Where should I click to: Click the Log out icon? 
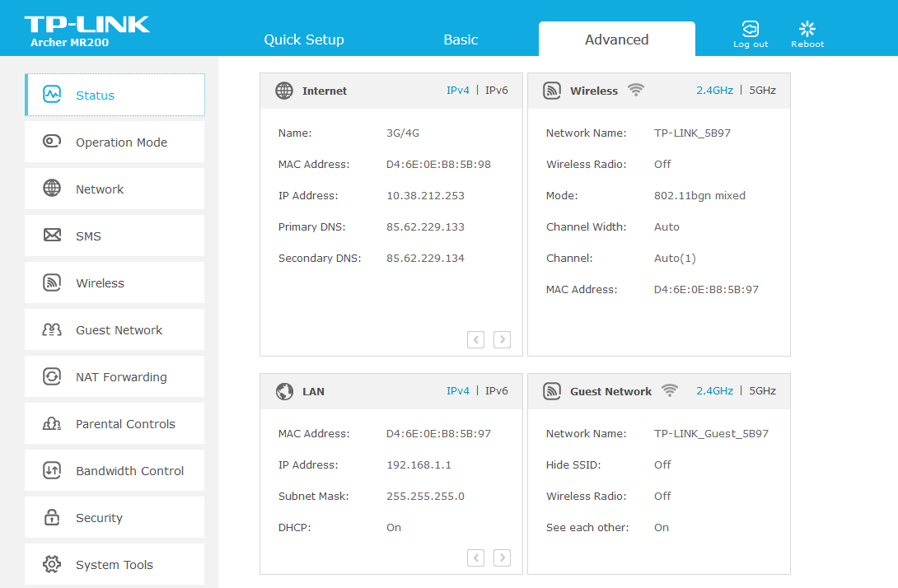[x=750, y=29]
